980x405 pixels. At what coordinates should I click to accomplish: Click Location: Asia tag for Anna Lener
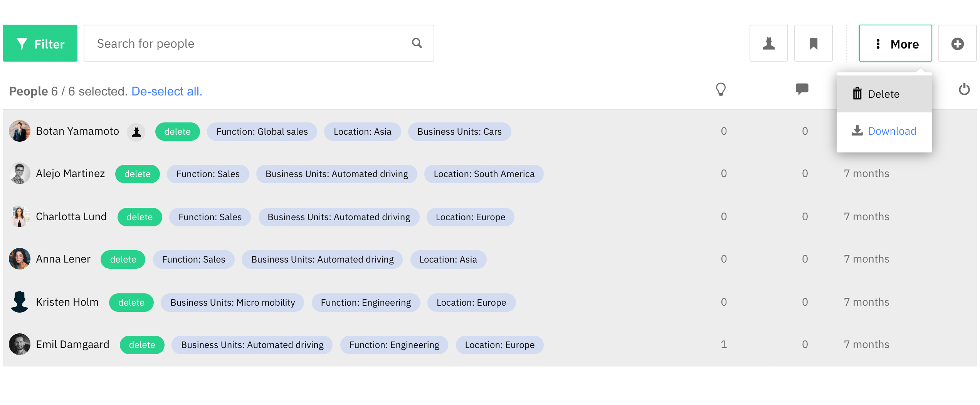pos(448,259)
